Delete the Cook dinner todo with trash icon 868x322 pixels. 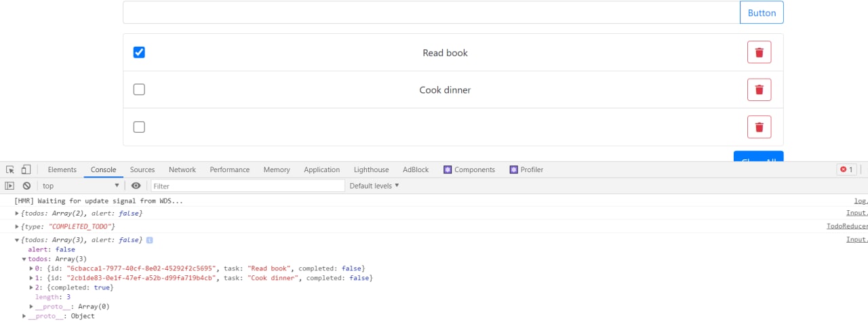tap(759, 89)
